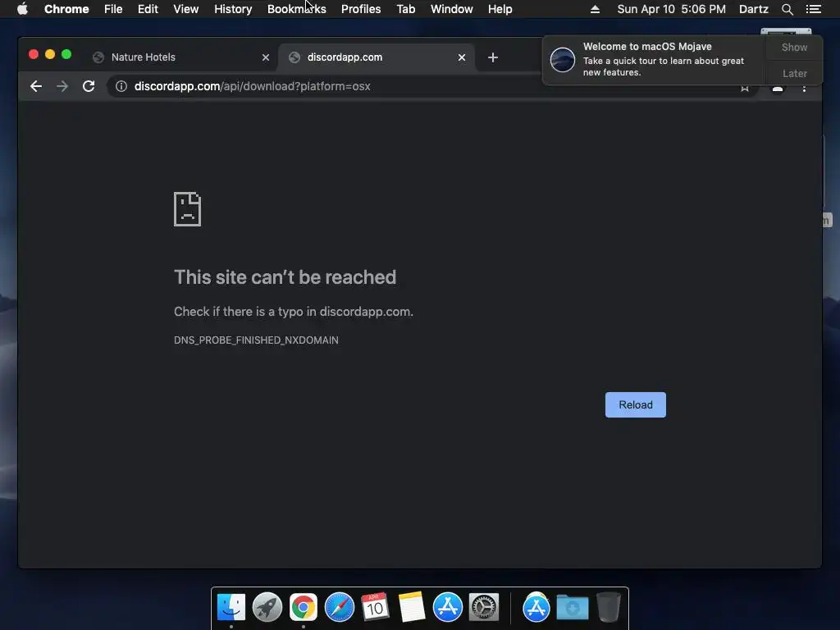Image resolution: width=840 pixels, height=630 pixels.
Task: Open the Edit menu
Action: [148, 9]
